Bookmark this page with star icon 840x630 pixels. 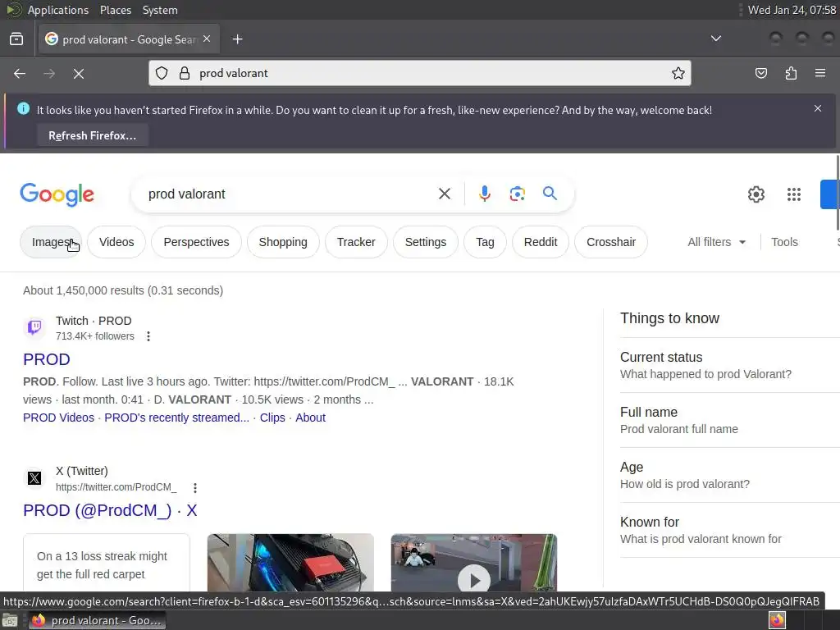678,73
